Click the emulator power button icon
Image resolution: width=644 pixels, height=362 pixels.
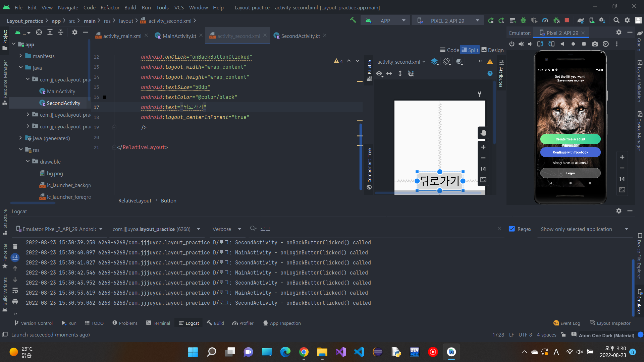pyautogui.click(x=512, y=44)
